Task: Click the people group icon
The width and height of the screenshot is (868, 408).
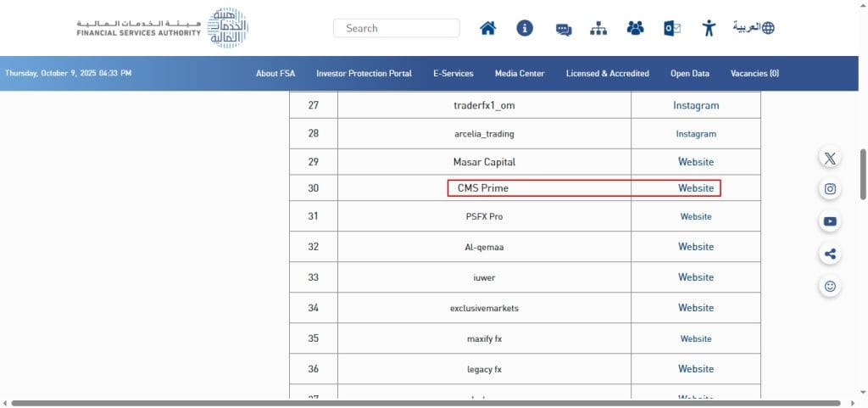Action: [x=635, y=28]
